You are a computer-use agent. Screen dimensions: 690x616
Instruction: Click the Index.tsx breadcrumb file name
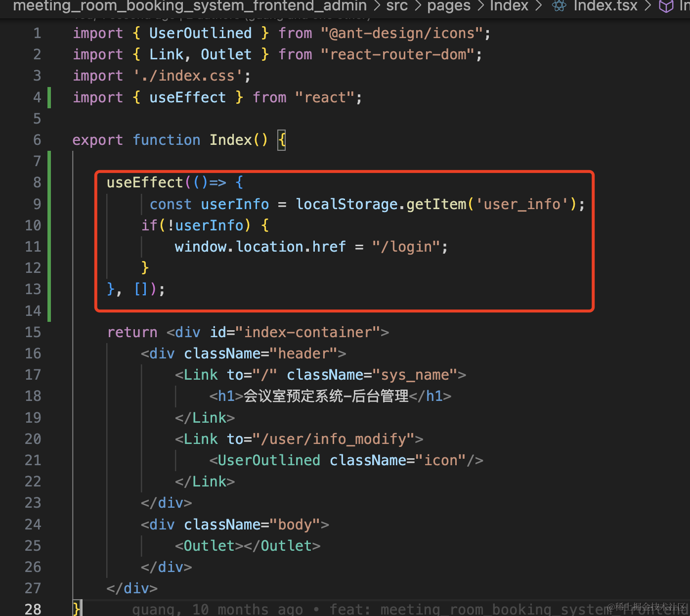tap(605, 6)
